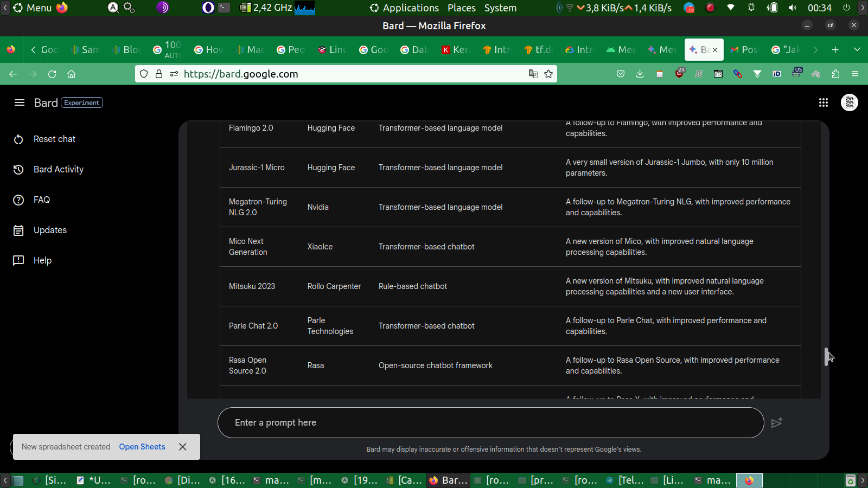Expand the top panel right arrow
The width and height of the screenshot is (868, 488).
[x=863, y=8]
